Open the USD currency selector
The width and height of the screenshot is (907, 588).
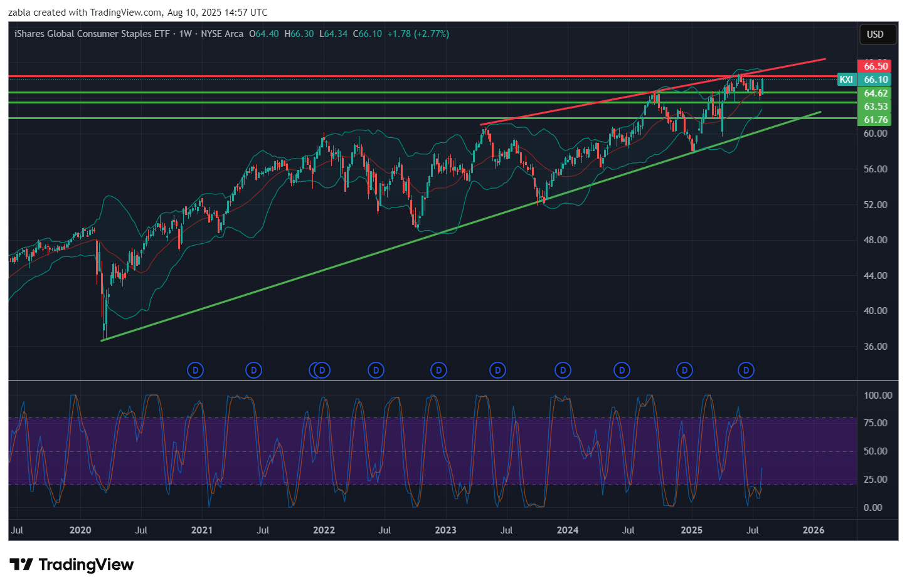tap(875, 34)
